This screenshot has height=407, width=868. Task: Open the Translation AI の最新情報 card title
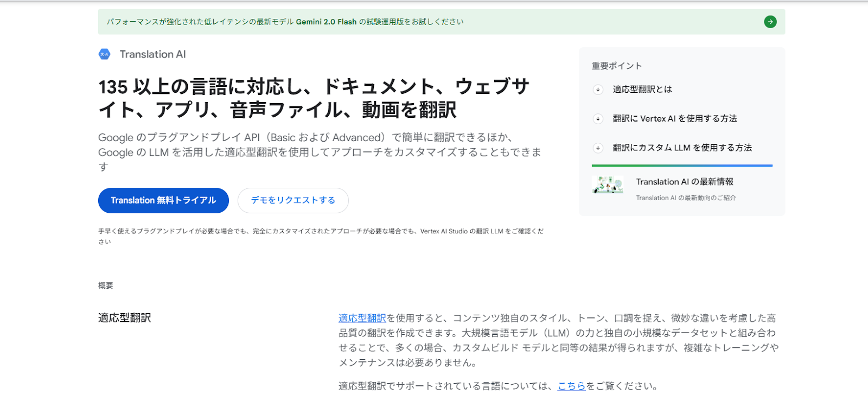685,182
